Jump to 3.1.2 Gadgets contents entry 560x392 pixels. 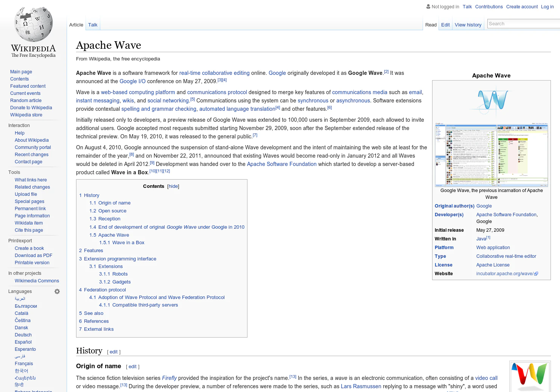pos(115,282)
